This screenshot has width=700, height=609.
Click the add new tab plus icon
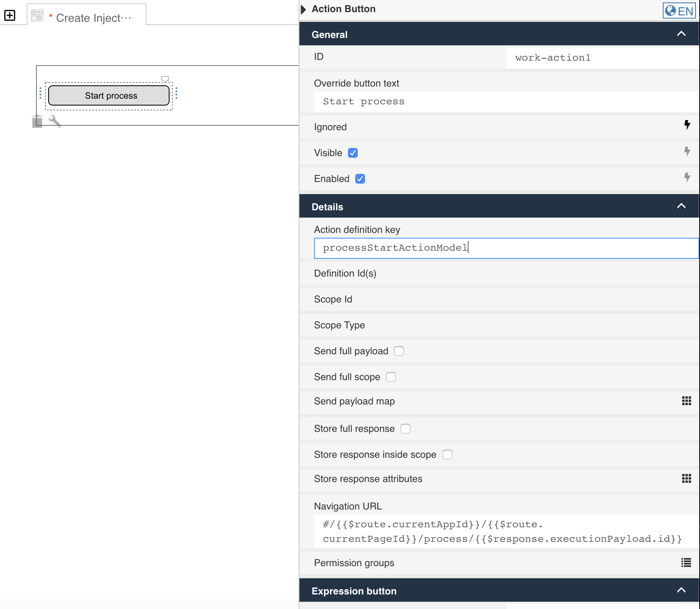pyautogui.click(x=10, y=15)
